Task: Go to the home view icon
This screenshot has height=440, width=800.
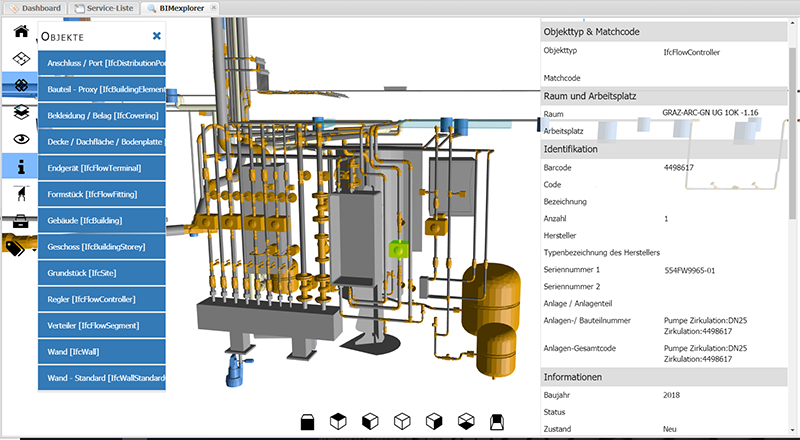Action: pos(21,32)
